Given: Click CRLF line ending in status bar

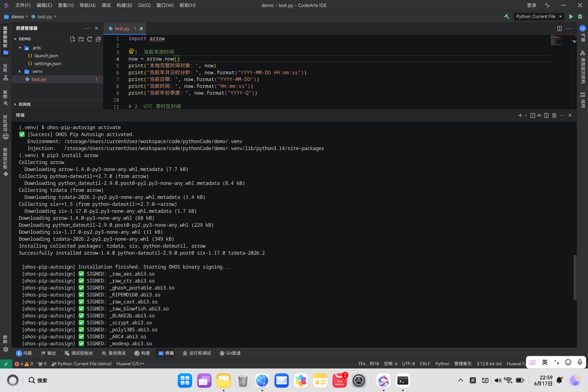Looking at the screenshot, I should click(425, 364).
